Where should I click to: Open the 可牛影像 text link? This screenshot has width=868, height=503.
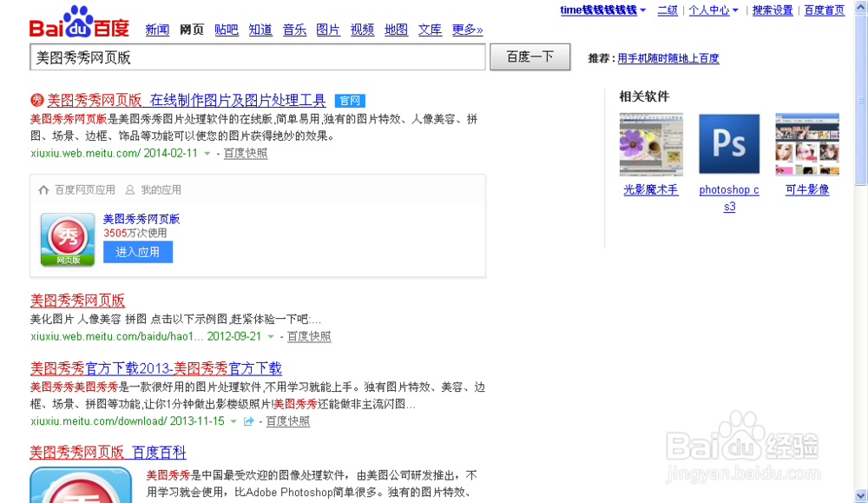[807, 190]
